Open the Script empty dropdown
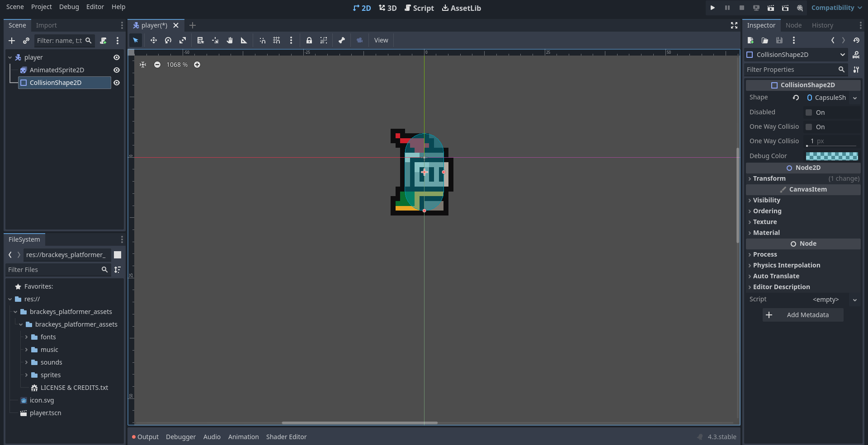This screenshot has width=868, height=445. point(855,300)
